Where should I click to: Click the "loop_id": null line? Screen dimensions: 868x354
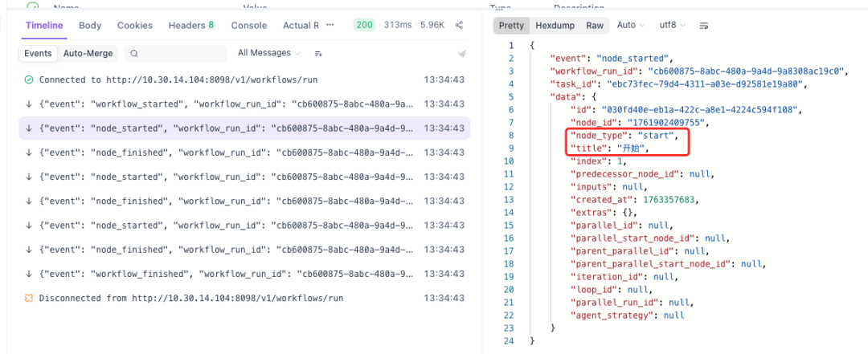pyautogui.click(x=610, y=290)
